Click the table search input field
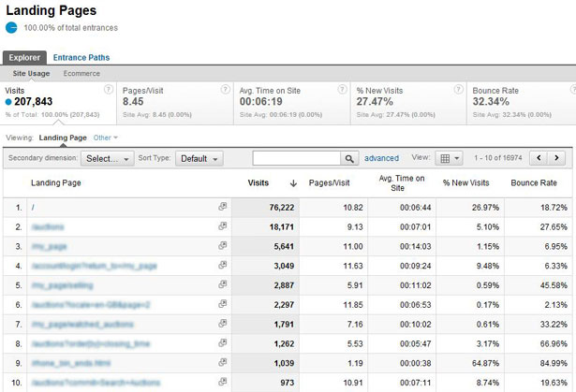Viewport: 576px width, 392px height. pyautogui.click(x=297, y=158)
